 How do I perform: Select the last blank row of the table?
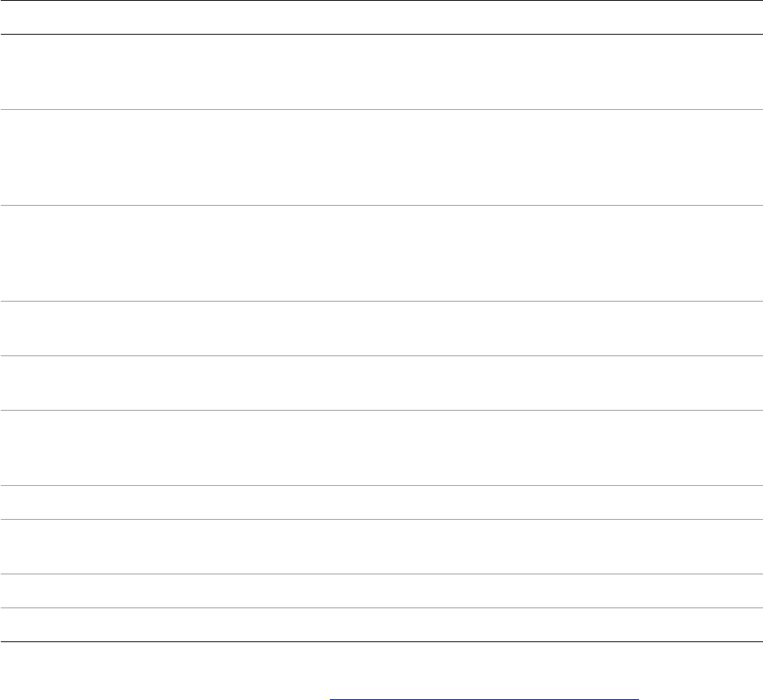click(x=381, y=625)
